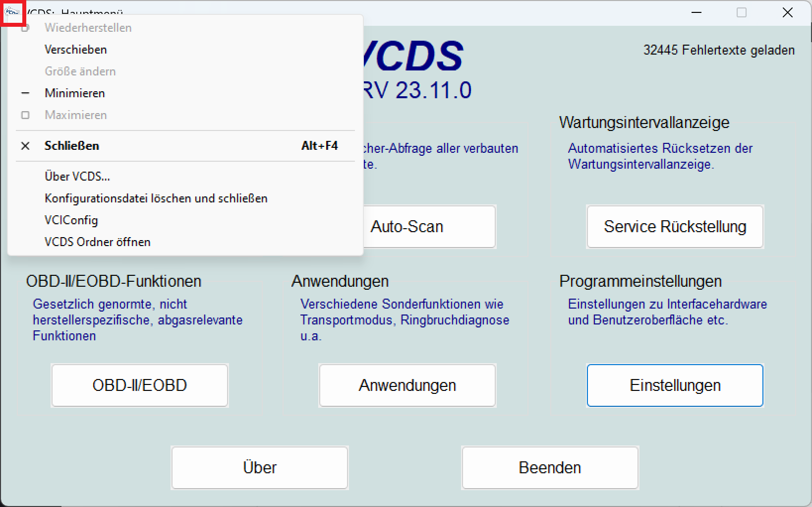Click 'Gesetzlich genormte, nicht herstellerspezifische' description

point(138,320)
